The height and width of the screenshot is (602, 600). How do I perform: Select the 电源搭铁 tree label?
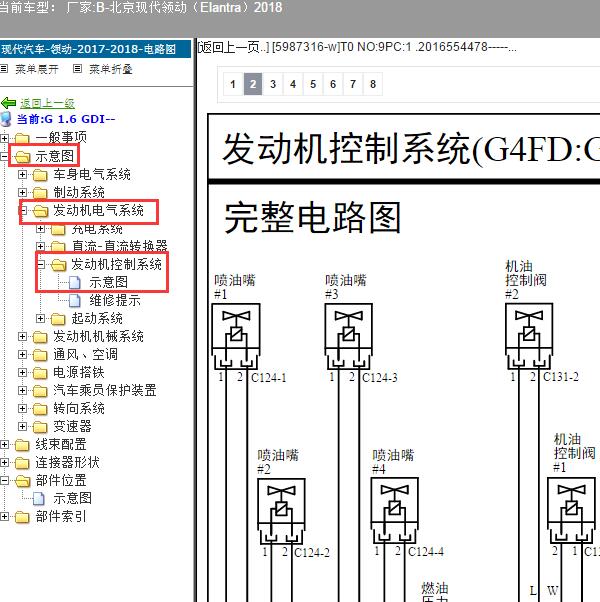pos(79,373)
